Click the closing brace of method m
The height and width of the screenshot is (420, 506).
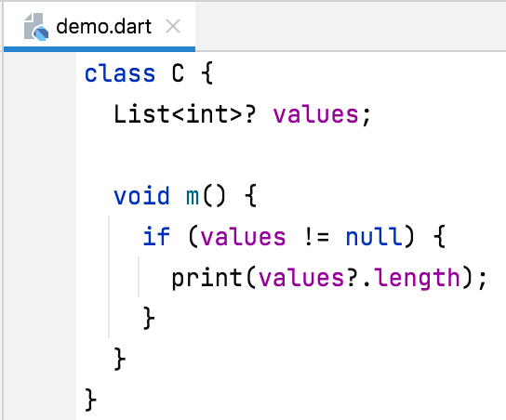click(120, 358)
